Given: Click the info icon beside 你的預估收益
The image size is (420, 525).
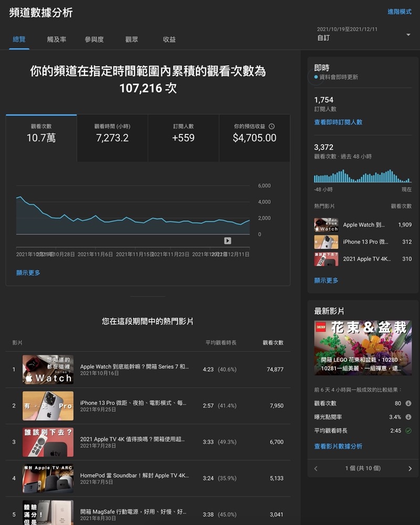Looking at the screenshot, I should coord(272,126).
